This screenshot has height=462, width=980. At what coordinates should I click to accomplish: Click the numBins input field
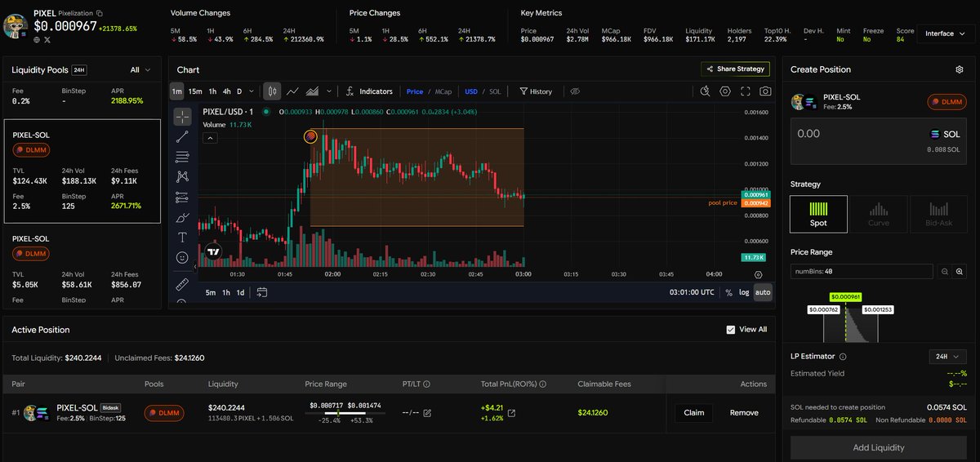tap(862, 271)
